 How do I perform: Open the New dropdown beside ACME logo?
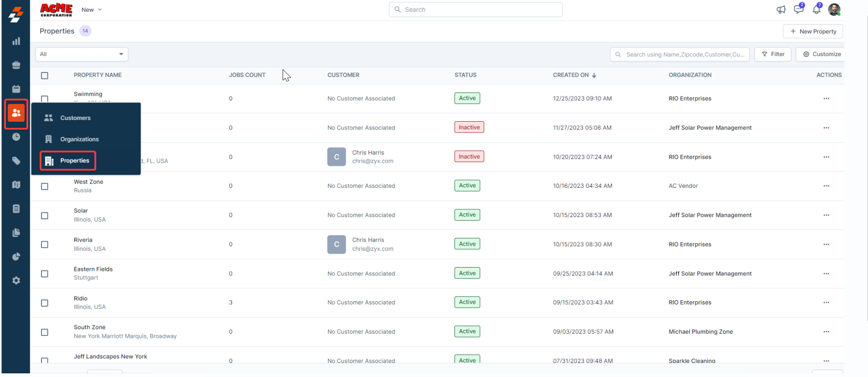(91, 10)
